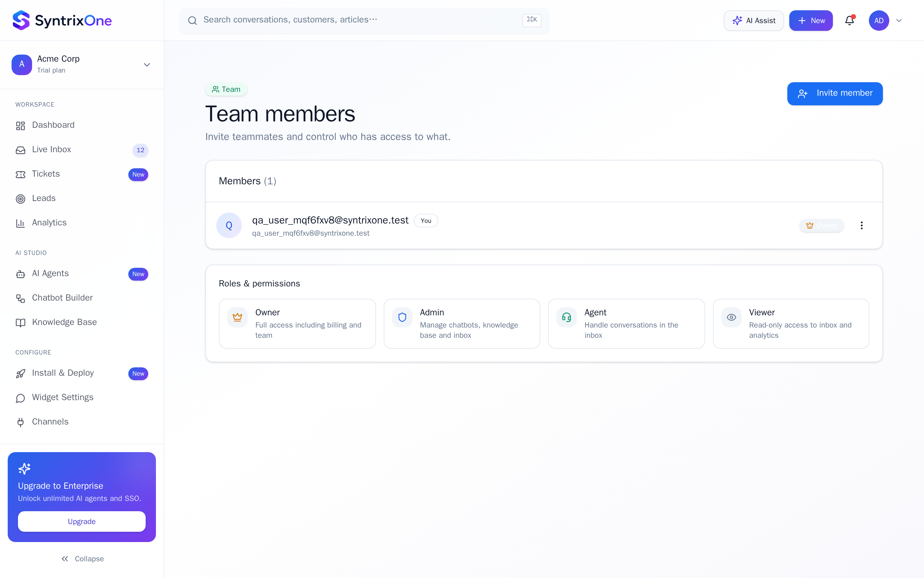
Task: Navigate to Analytics
Action: 82,223
